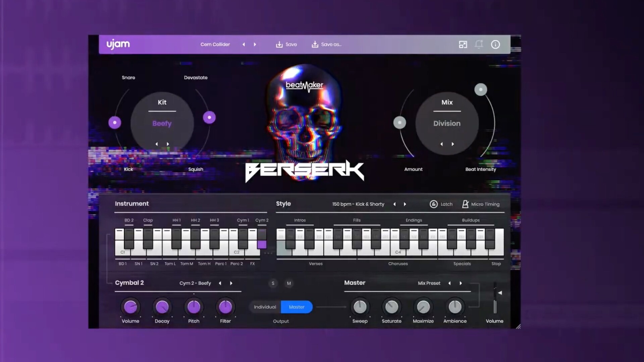Click the Endings section label
The width and height of the screenshot is (644, 362).
414,220
